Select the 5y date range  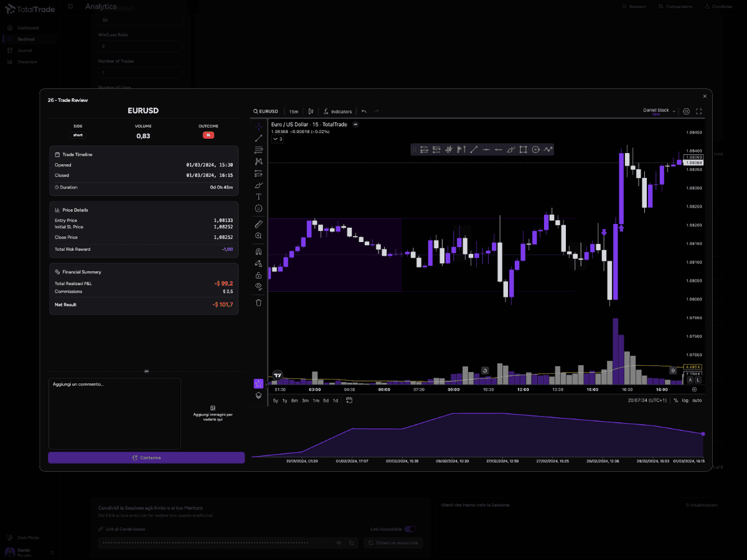[x=276, y=400]
